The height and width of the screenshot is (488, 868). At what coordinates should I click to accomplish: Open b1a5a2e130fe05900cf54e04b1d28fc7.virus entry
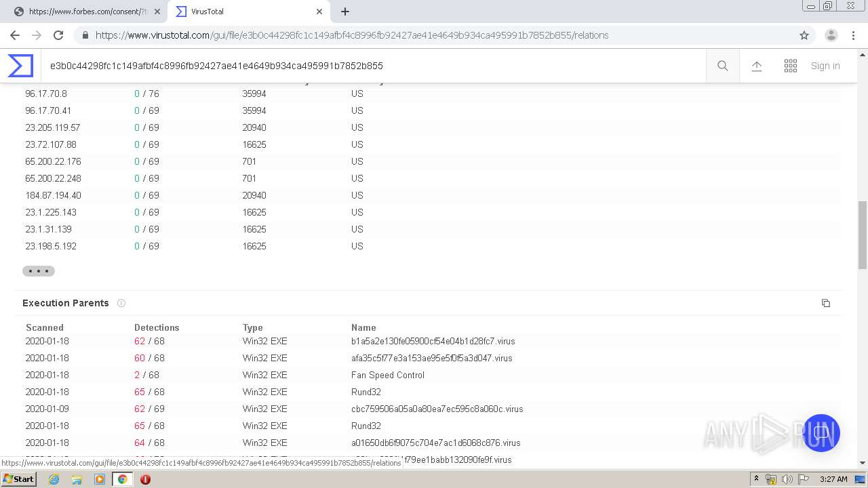(433, 341)
